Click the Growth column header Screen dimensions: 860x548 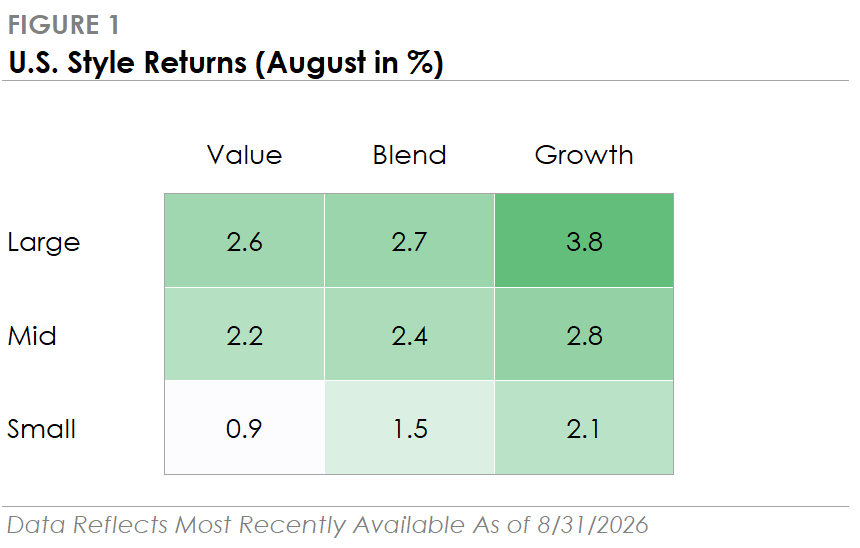[584, 155]
